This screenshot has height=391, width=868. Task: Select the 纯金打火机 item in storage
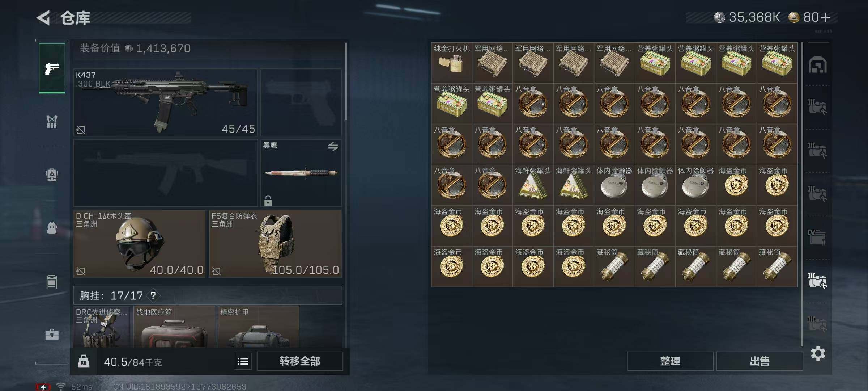pos(451,63)
